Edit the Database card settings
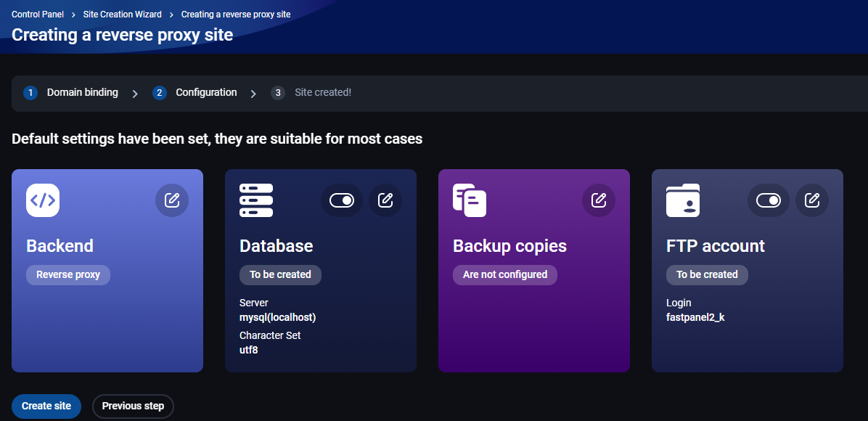 385,200
